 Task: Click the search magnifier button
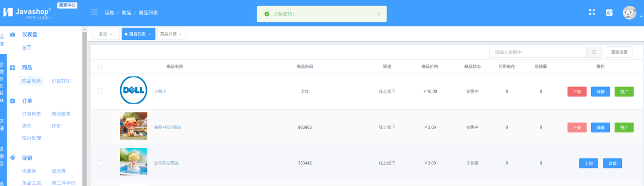[594, 52]
